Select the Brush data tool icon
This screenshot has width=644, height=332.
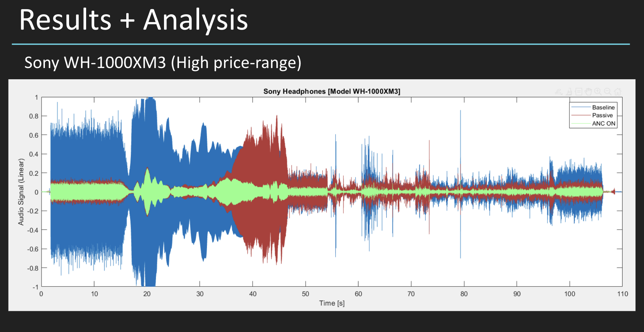coord(569,92)
